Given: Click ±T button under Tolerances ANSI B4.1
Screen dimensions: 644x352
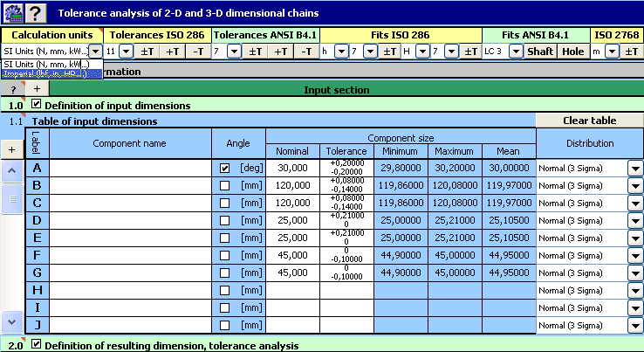Looking at the screenshot, I should [255, 52].
